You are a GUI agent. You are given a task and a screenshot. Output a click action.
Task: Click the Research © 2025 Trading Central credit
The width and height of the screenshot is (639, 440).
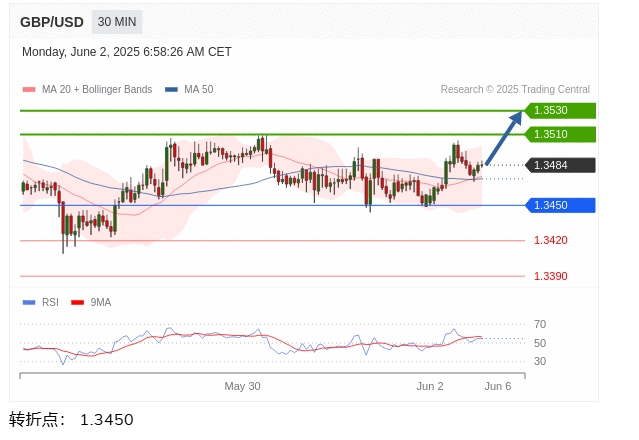(x=515, y=90)
